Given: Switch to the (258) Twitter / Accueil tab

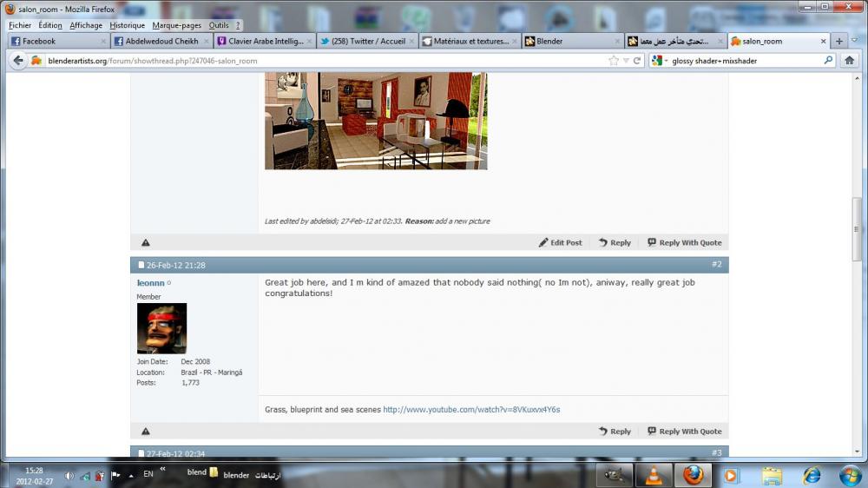Looking at the screenshot, I should point(366,41).
